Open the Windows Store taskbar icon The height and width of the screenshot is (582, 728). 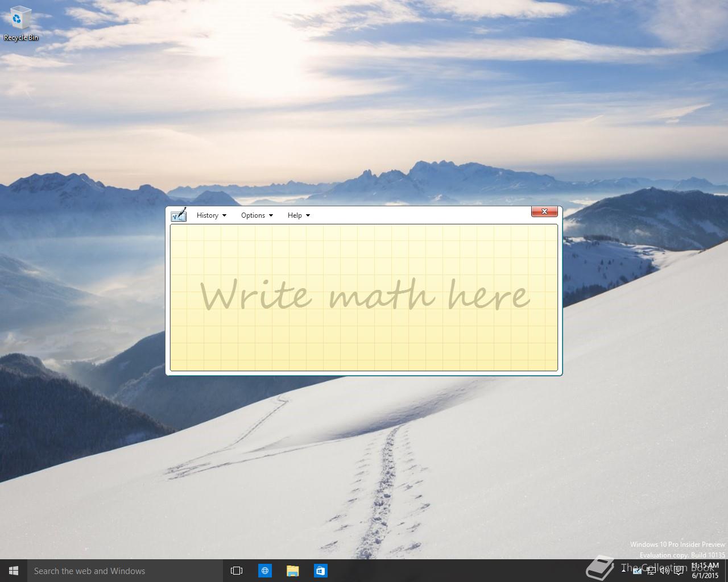pyautogui.click(x=320, y=571)
